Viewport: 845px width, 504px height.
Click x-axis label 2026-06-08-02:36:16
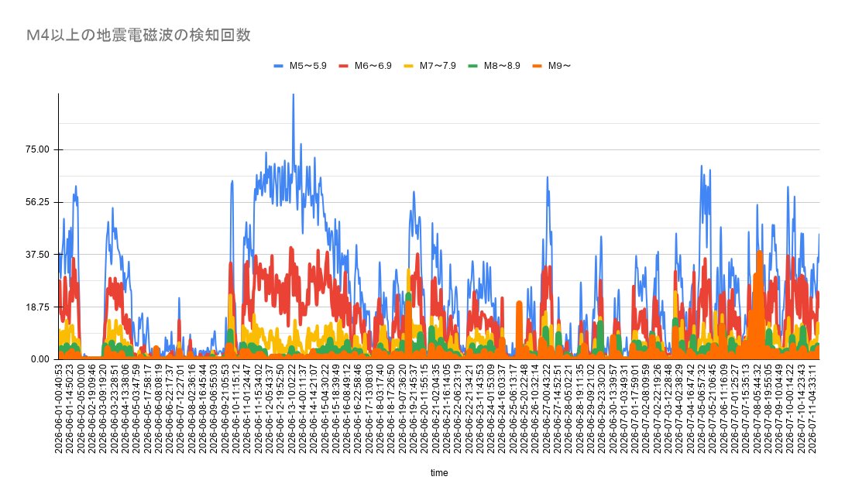(x=191, y=409)
